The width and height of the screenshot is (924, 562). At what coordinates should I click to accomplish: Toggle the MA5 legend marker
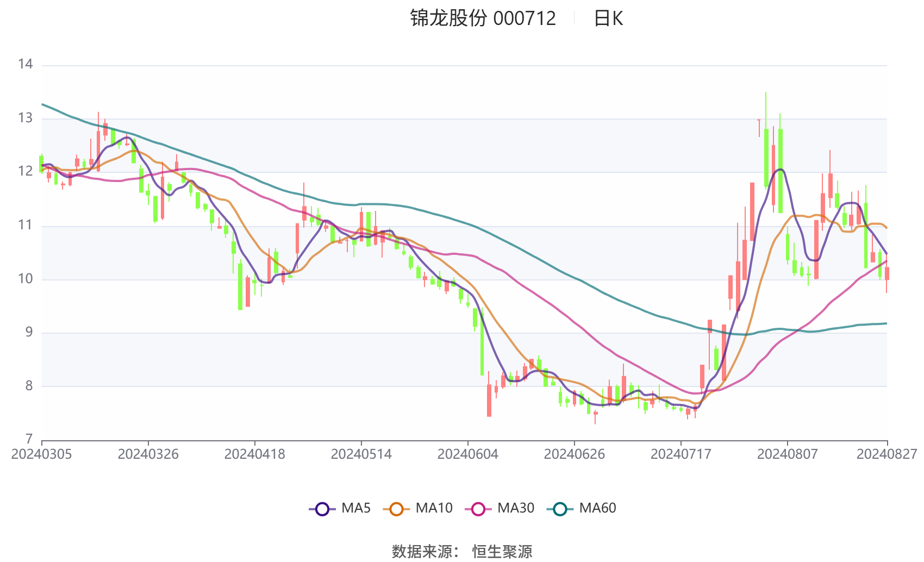[x=322, y=509]
